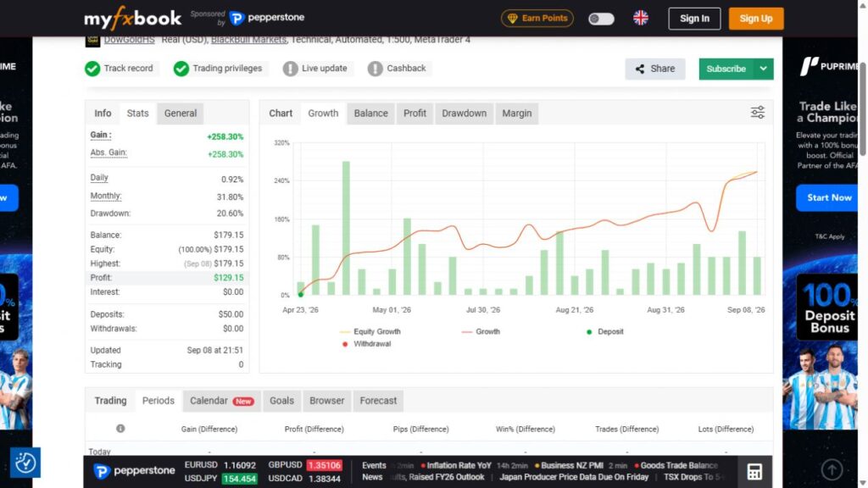Screen dimensions: 868x488
Task: Click the Pepperstone logo in bottom ticker
Action: click(x=134, y=471)
